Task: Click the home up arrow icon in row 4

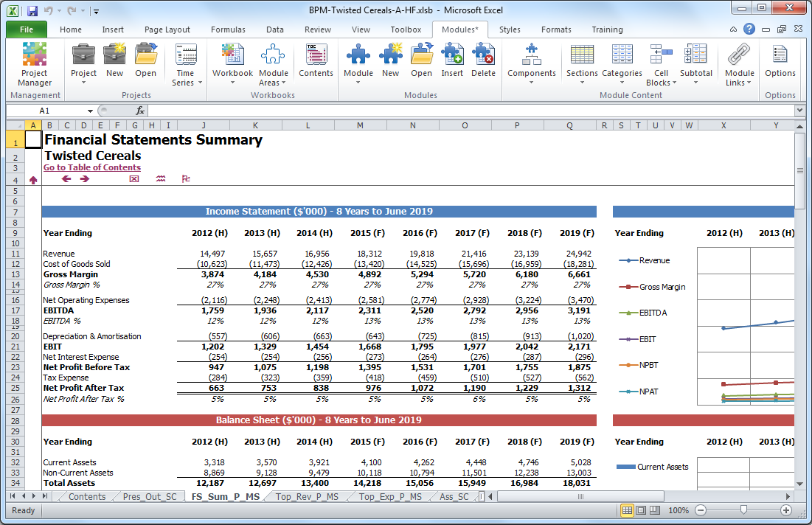Action: tap(33, 180)
